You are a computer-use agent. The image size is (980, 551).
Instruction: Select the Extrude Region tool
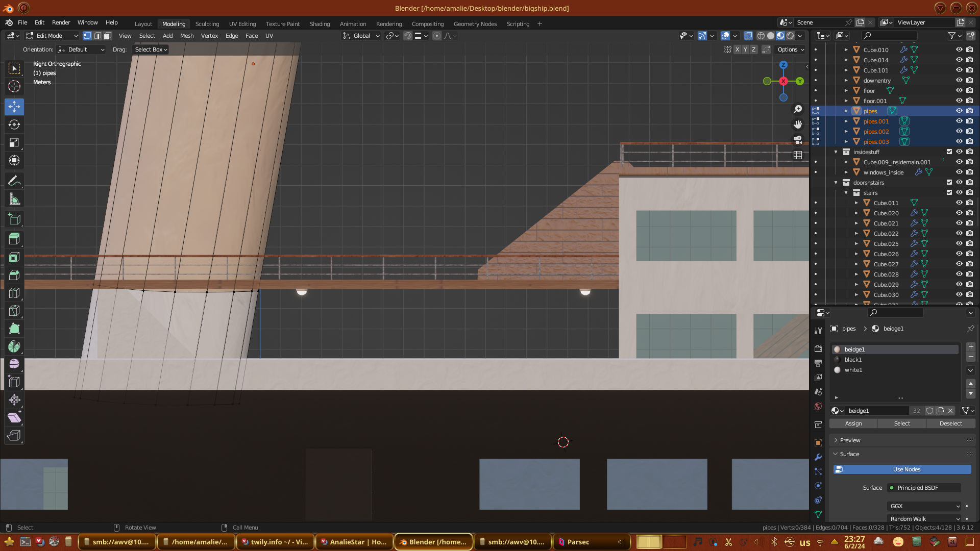pos(14,239)
